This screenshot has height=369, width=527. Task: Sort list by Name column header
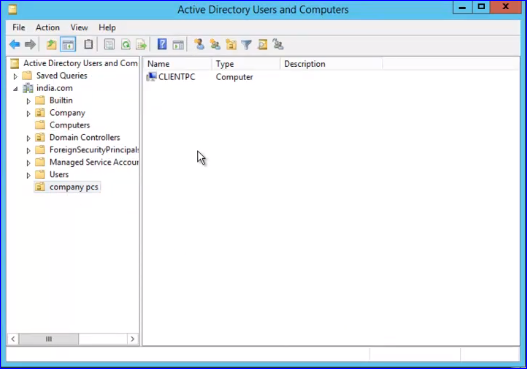pos(177,64)
